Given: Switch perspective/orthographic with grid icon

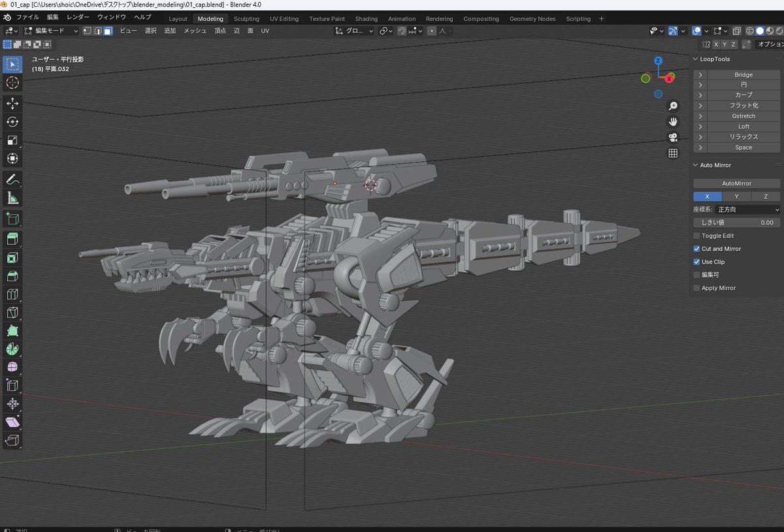Looking at the screenshot, I should (x=673, y=153).
